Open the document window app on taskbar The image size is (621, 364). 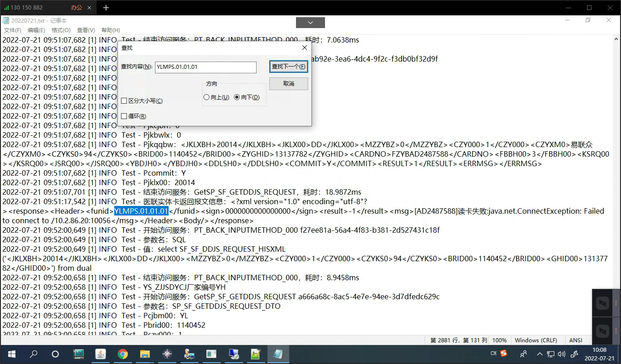[x=211, y=354]
